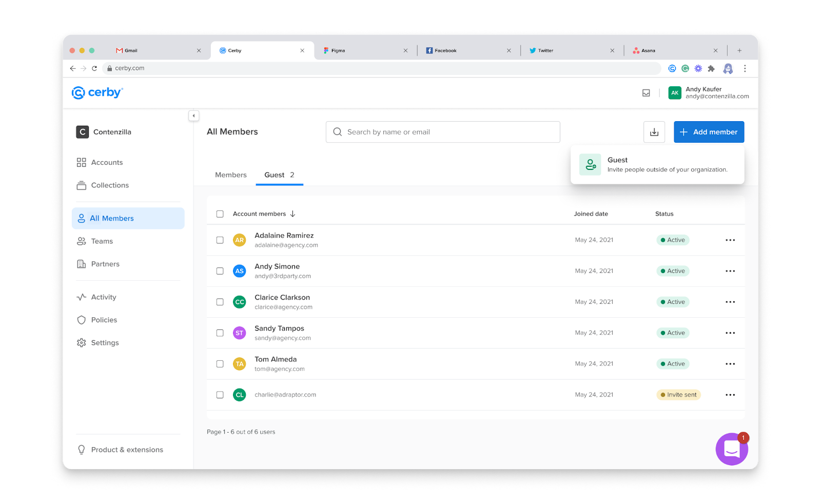Open the purple chat support widget
Image resolution: width=821 pixels, height=504 pixels.
click(732, 449)
